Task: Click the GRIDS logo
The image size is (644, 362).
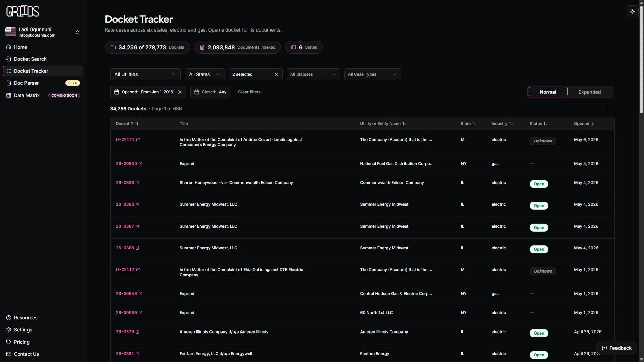Action: [x=22, y=11]
